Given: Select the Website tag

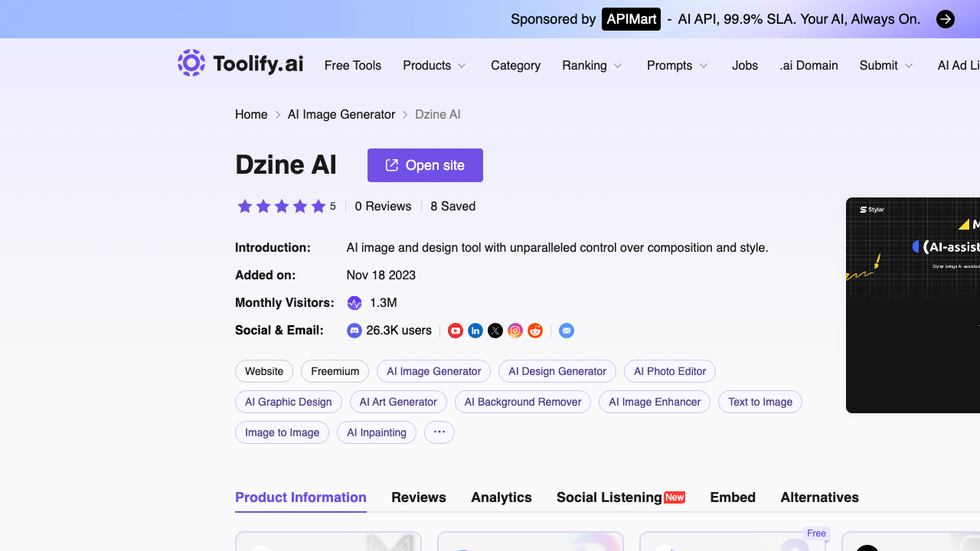Looking at the screenshot, I should pyautogui.click(x=264, y=371).
